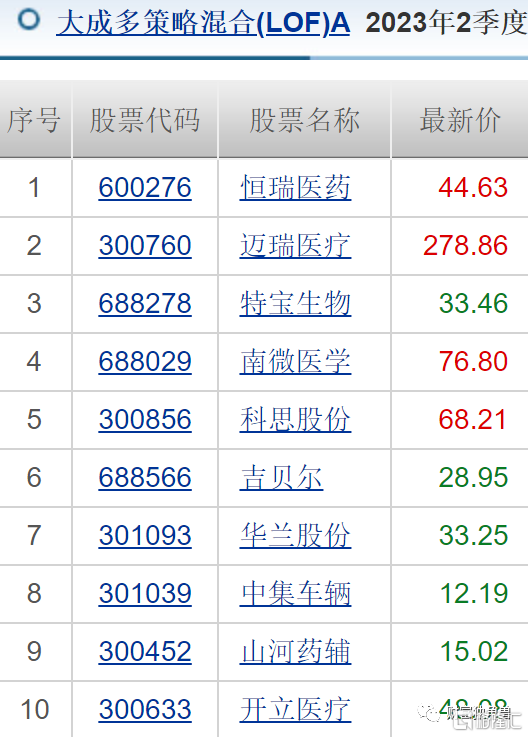Click the 最新价 column header
528x737 pixels.
pyautogui.click(x=460, y=120)
